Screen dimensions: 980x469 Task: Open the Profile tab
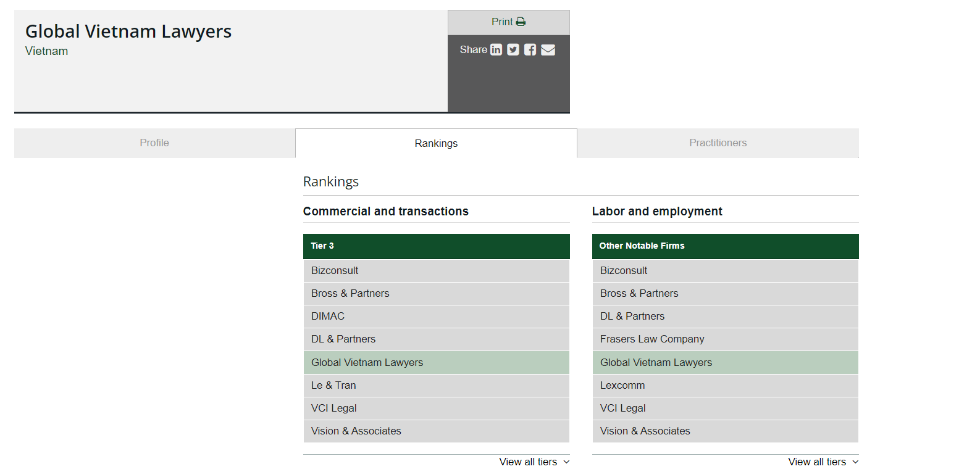[154, 143]
